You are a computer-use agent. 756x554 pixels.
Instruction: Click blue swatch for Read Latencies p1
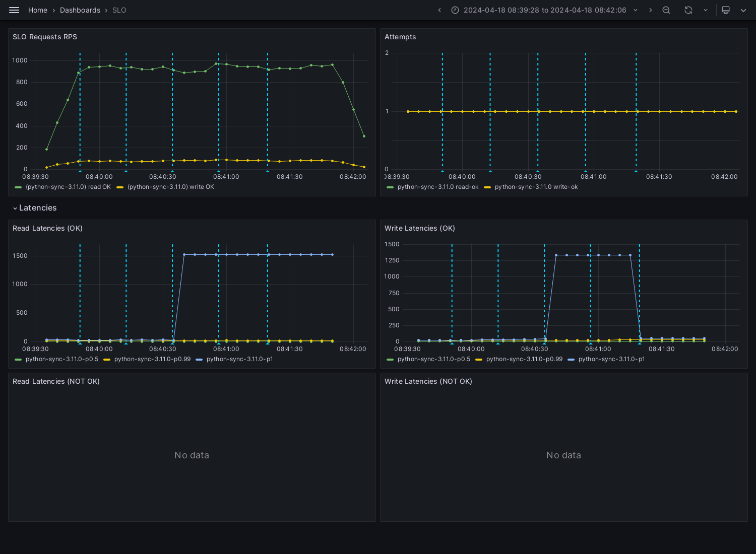(x=199, y=360)
